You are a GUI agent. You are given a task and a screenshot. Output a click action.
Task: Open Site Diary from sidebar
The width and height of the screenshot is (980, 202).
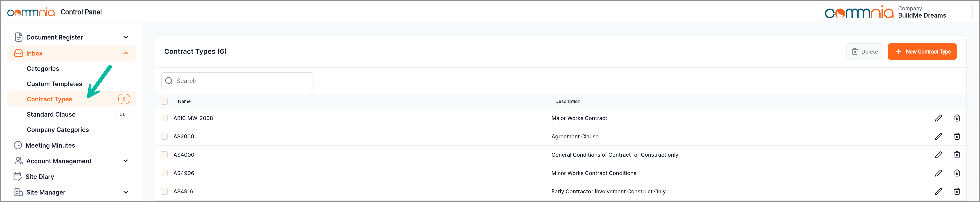(x=40, y=177)
